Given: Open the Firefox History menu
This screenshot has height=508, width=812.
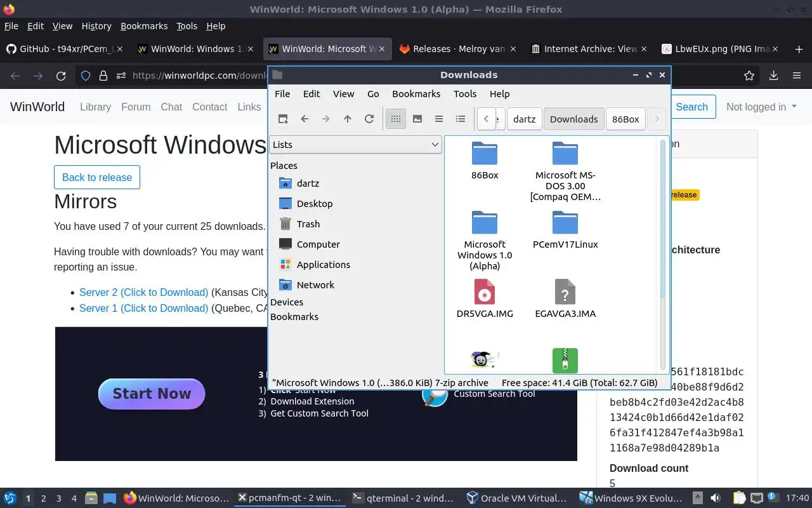Looking at the screenshot, I should tap(96, 26).
